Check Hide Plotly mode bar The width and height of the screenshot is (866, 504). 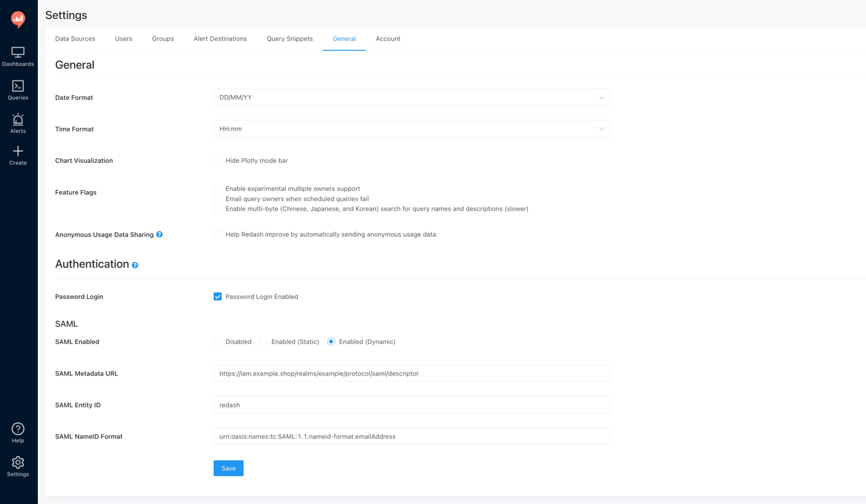[x=218, y=161]
